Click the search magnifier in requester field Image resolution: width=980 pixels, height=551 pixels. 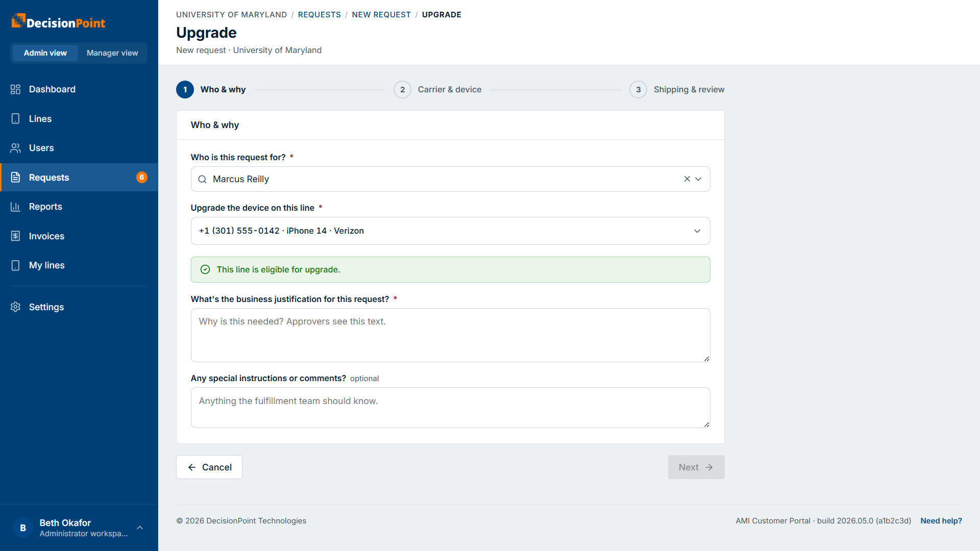(x=202, y=179)
